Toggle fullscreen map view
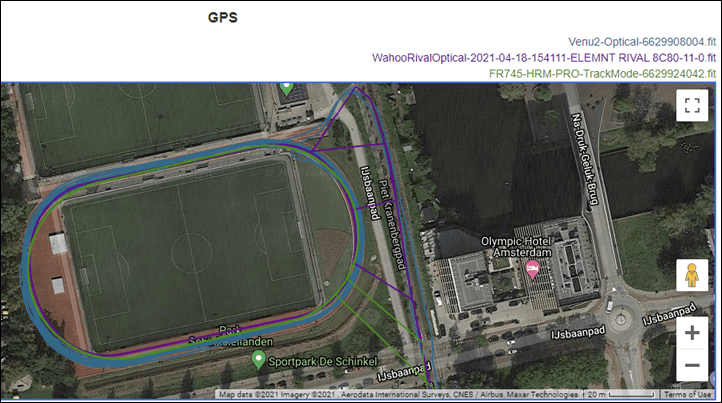This screenshot has width=722, height=403. 692,105
